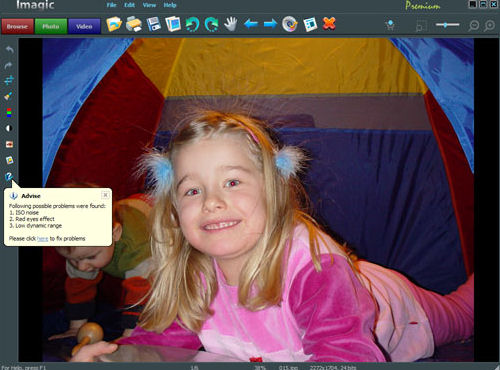500x370 pixels.
Task: Zoom in with plus magnifier icon
Action: pos(489,26)
